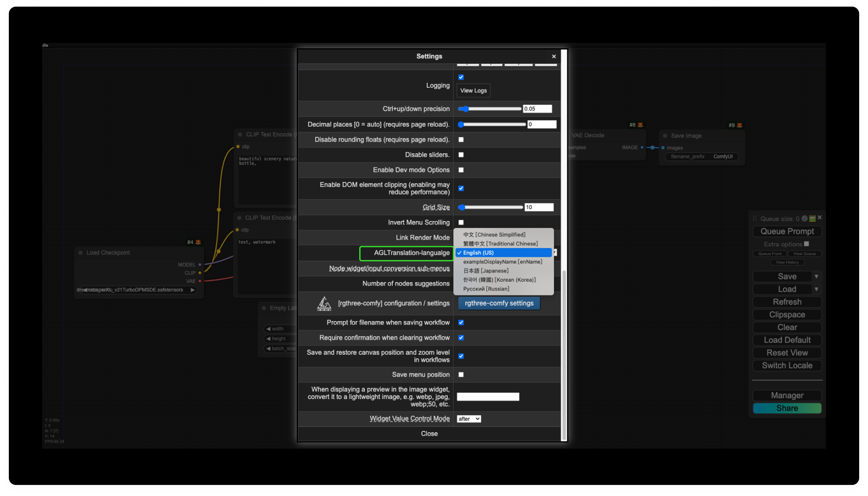Click the gear settings icon in queue panel
Image resolution: width=868 pixels, height=496 pixels.
point(804,219)
